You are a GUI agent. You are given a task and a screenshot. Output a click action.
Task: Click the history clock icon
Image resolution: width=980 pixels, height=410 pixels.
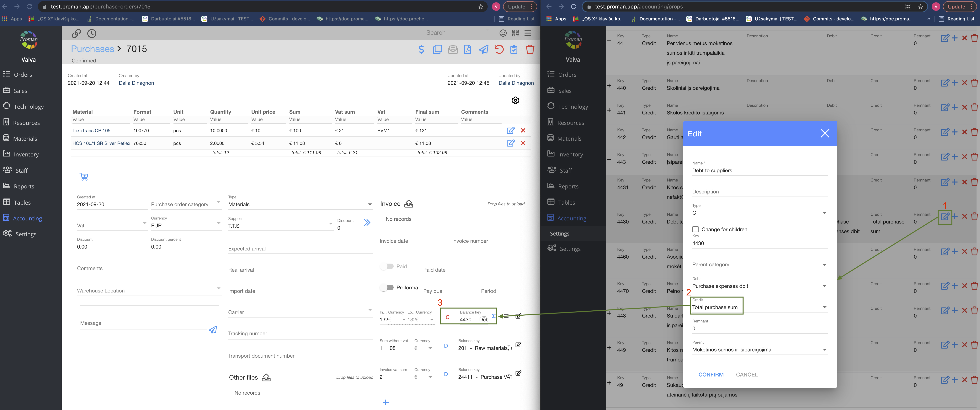pyautogui.click(x=92, y=34)
